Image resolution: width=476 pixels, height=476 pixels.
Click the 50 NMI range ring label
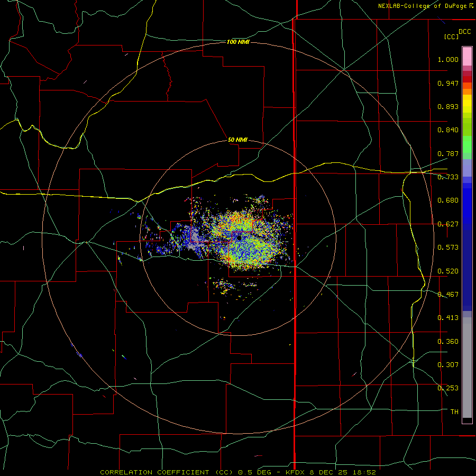coord(237,140)
